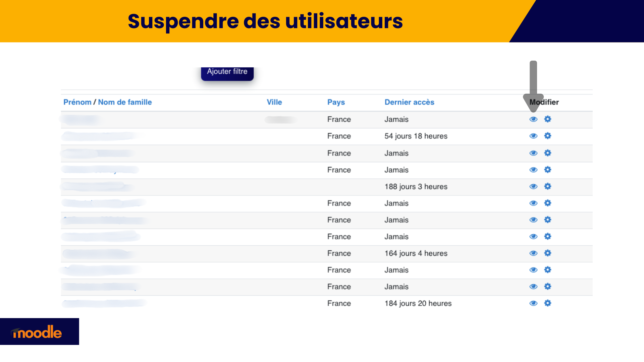This screenshot has width=644, height=362.
Task: Suspend the user with 188 jours 3 heures access
Action: click(x=533, y=187)
